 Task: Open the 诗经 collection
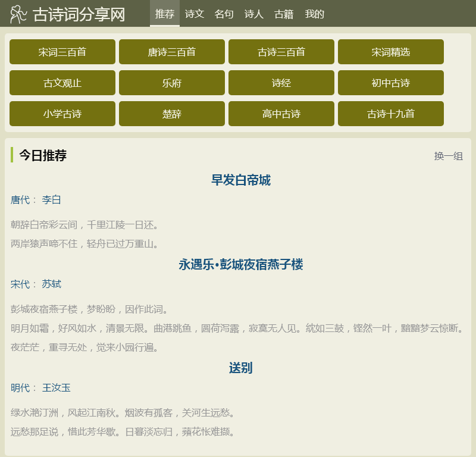click(x=281, y=83)
